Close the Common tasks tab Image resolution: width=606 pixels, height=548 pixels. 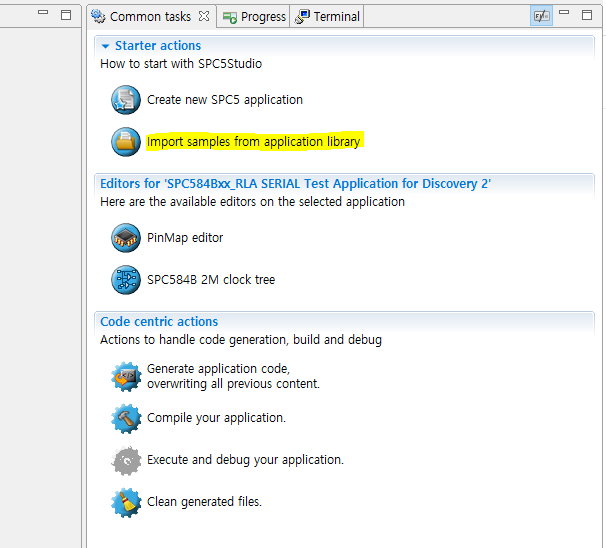tap(204, 16)
